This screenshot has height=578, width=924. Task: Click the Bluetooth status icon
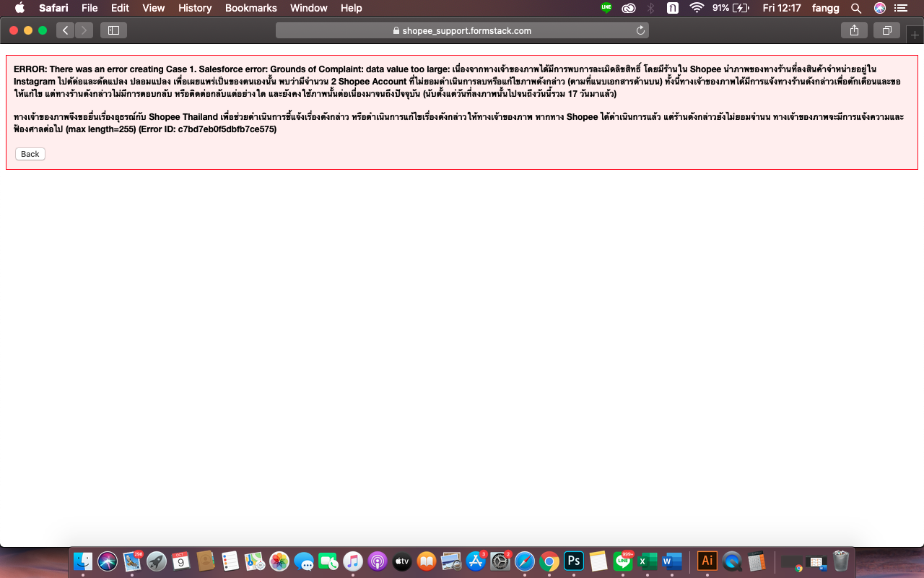[x=650, y=8]
